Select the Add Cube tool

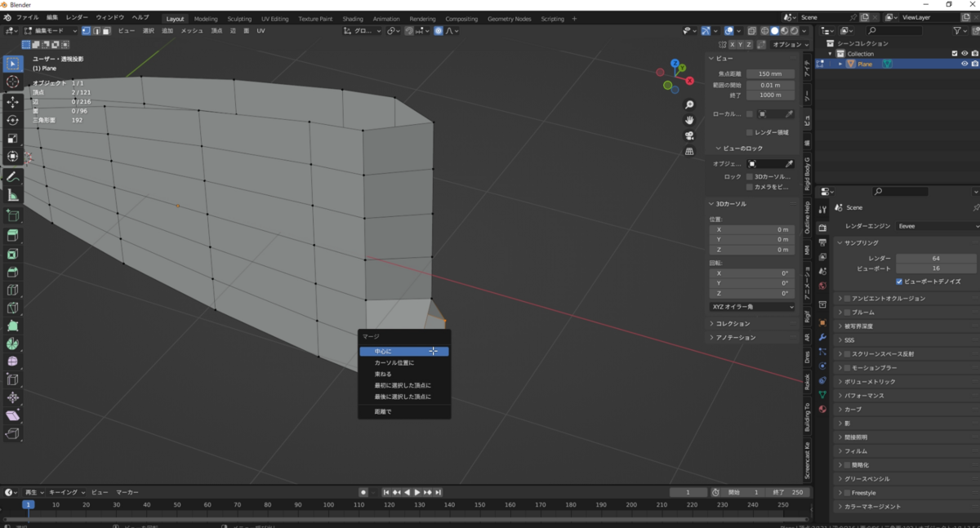(x=13, y=215)
